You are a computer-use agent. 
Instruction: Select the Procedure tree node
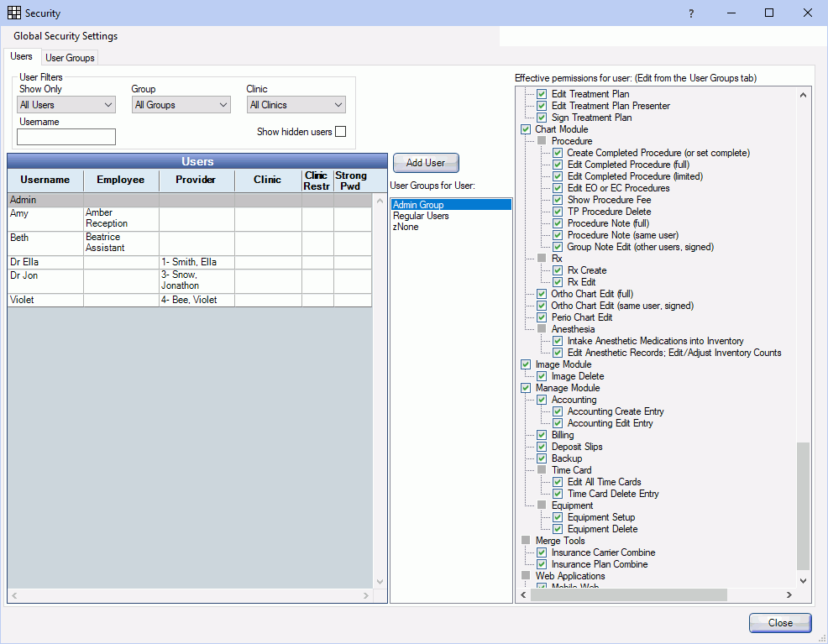tap(572, 141)
